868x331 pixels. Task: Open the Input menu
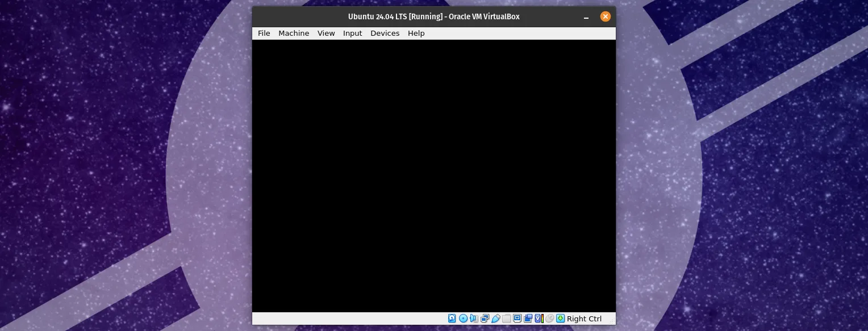pyautogui.click(x=352, y=33)
